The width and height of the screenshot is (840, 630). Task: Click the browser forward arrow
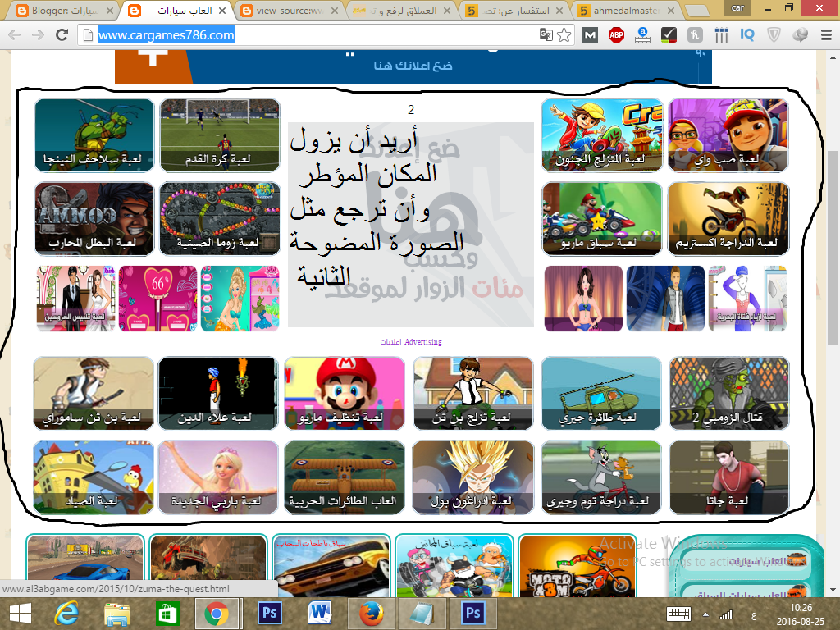point(38,35)
